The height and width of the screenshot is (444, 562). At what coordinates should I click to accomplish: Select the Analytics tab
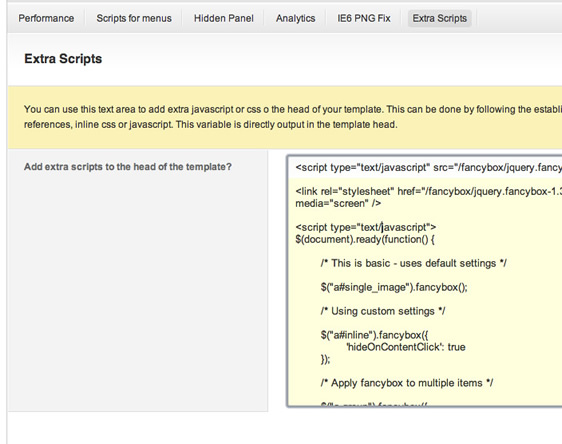(x=296, y=18)
